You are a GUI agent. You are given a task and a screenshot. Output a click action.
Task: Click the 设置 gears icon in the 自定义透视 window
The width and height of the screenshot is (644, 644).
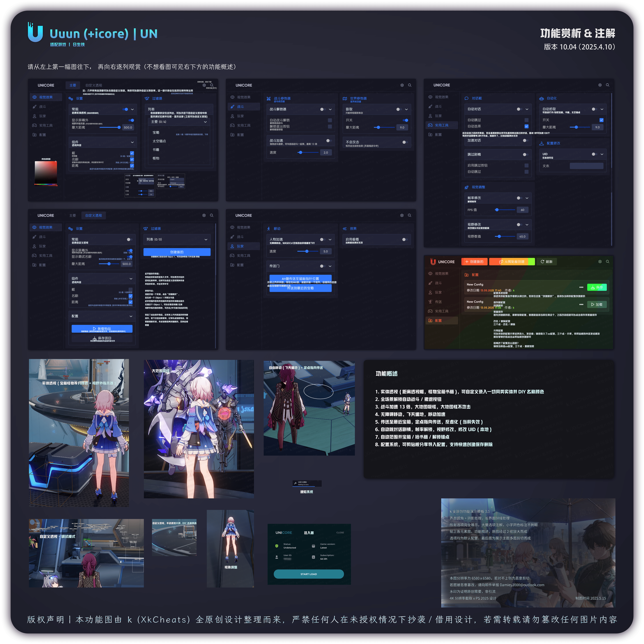[x=71, y=229]
